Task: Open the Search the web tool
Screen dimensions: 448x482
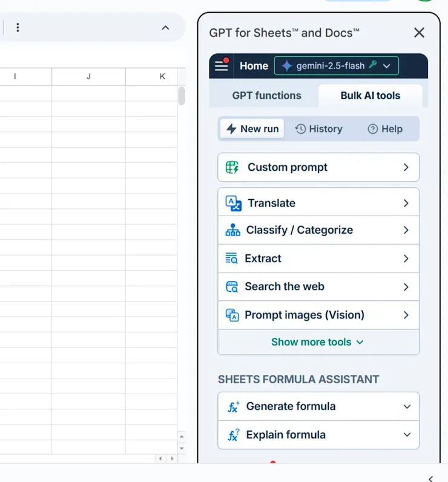Action: [x=318, y=287]
